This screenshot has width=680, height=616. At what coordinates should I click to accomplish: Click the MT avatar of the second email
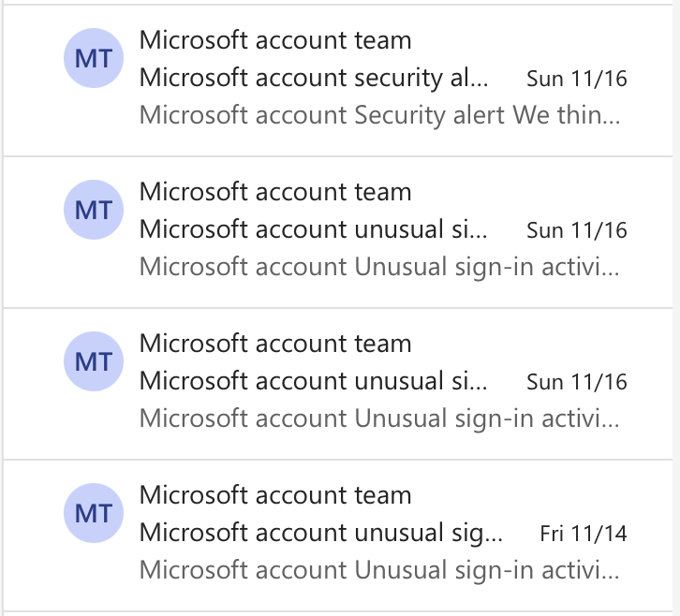[x=93, y=211]
